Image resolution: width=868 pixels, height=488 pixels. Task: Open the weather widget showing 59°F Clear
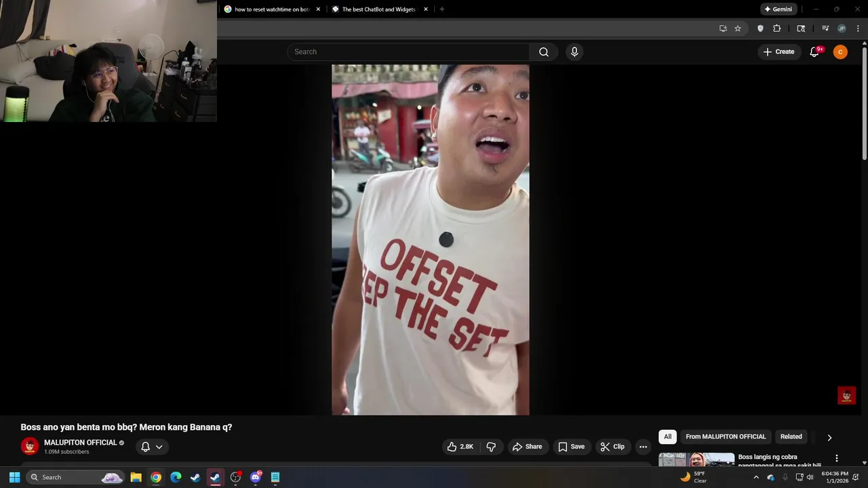click(x=694, y=477)
